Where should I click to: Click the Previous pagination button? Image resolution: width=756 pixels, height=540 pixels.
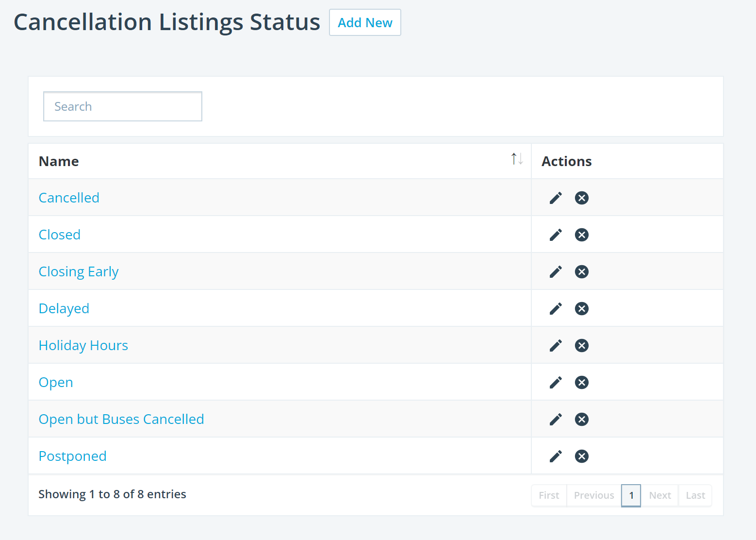(x=594, y=495)
